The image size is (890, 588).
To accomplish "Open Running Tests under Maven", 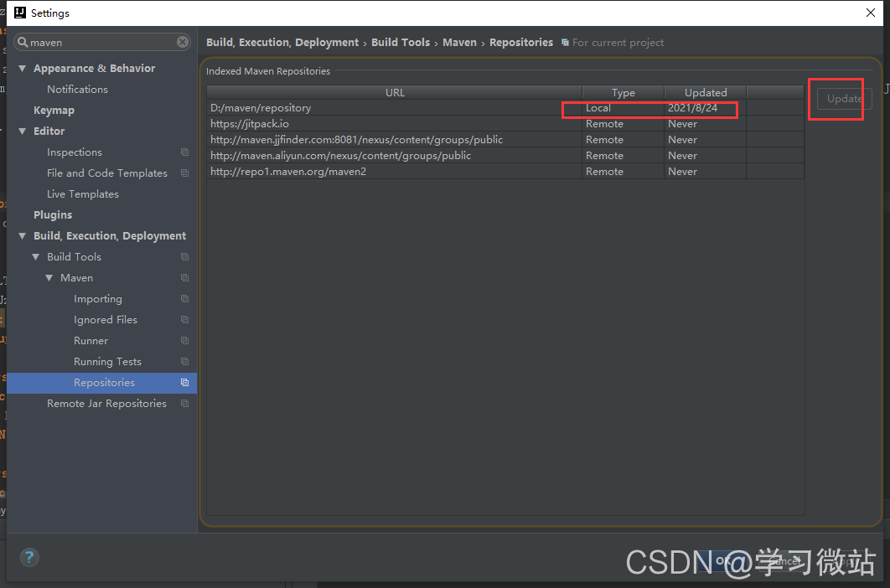I will (107, 362).
